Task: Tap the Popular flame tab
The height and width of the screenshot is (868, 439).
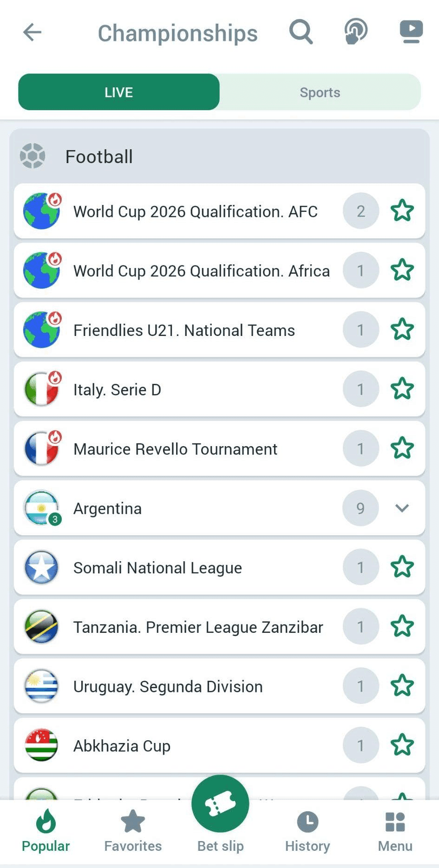Action: (46, 831)
